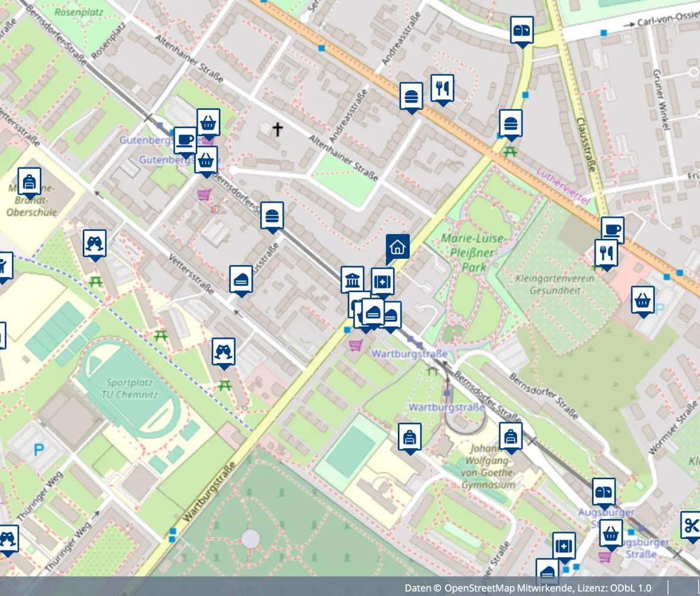Select the bank building marker
Viewport: 700px width, 596px height.
click(352, 281)
